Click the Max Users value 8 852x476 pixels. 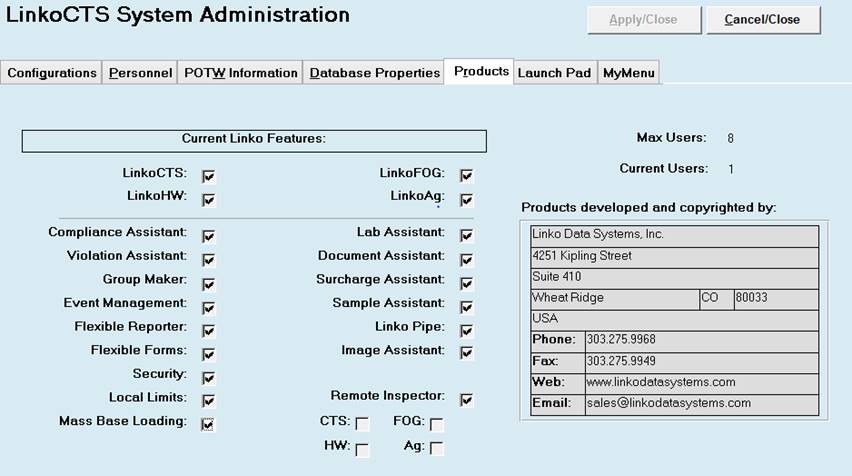tap(730, 139)
